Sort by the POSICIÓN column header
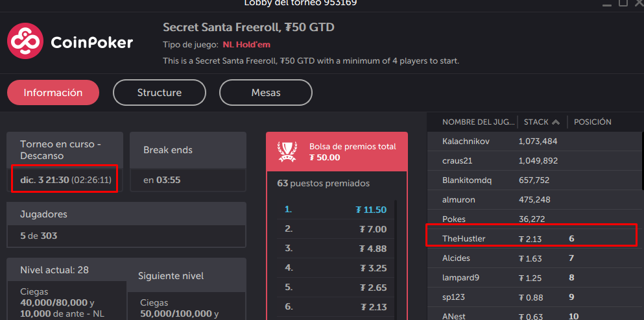The height and width of the screenshot is (320, 644). pyautogui.click(x=592, y=122)
